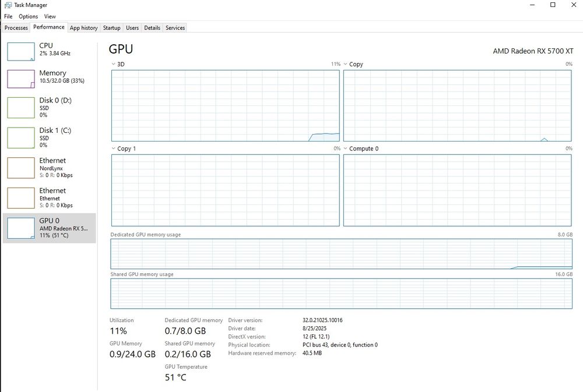
Task: Click the '51 °C' temperature value at bottom
Action: click(175, 377)
